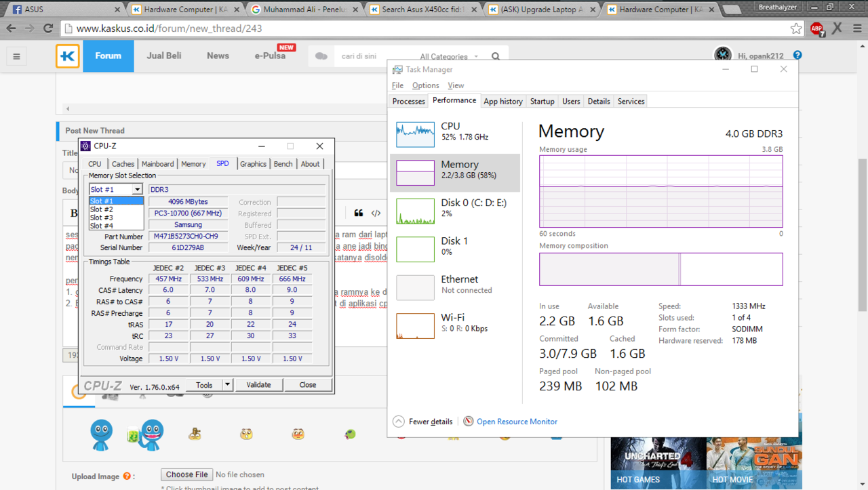
Task: Open the App history tab
Action: coord(503,102)
